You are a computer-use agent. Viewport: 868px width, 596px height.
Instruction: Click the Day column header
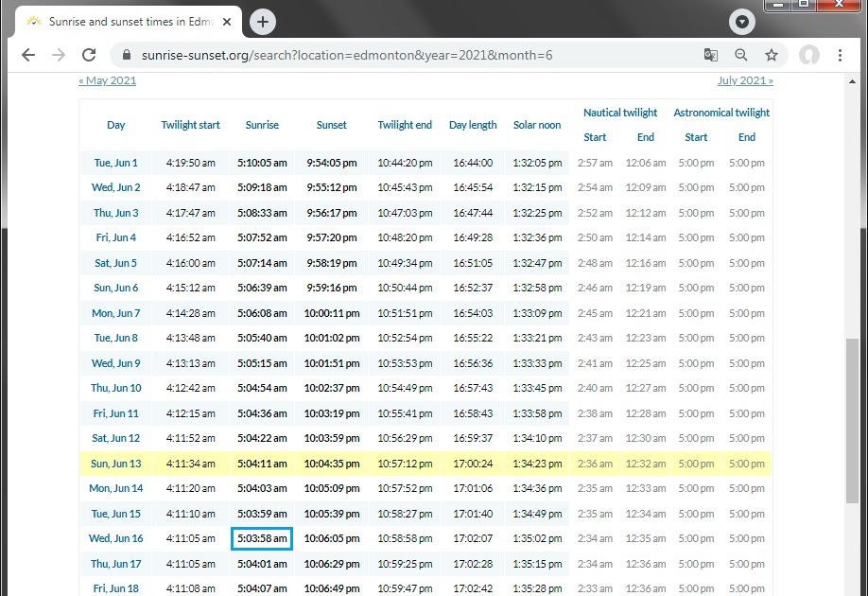click(115, 125)
